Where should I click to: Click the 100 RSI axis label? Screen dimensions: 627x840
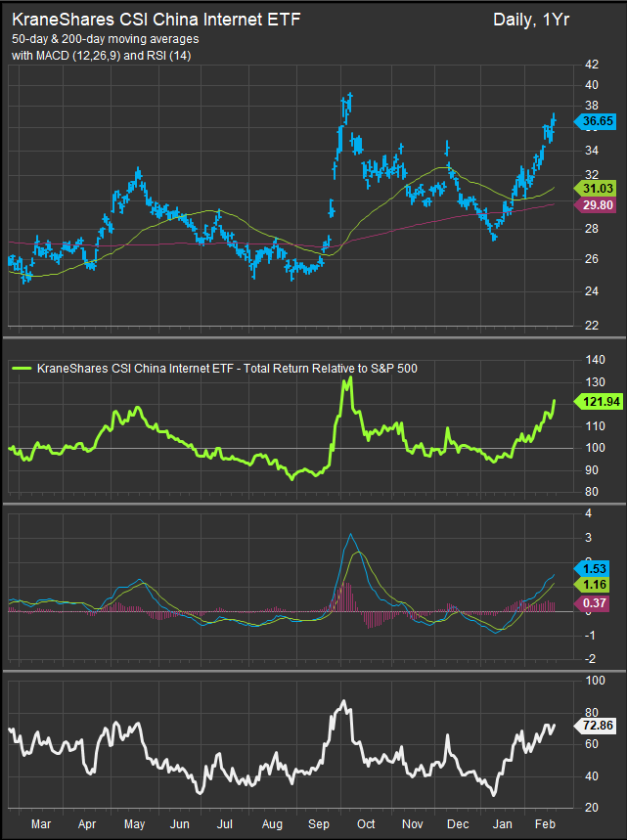click(595, 681)
